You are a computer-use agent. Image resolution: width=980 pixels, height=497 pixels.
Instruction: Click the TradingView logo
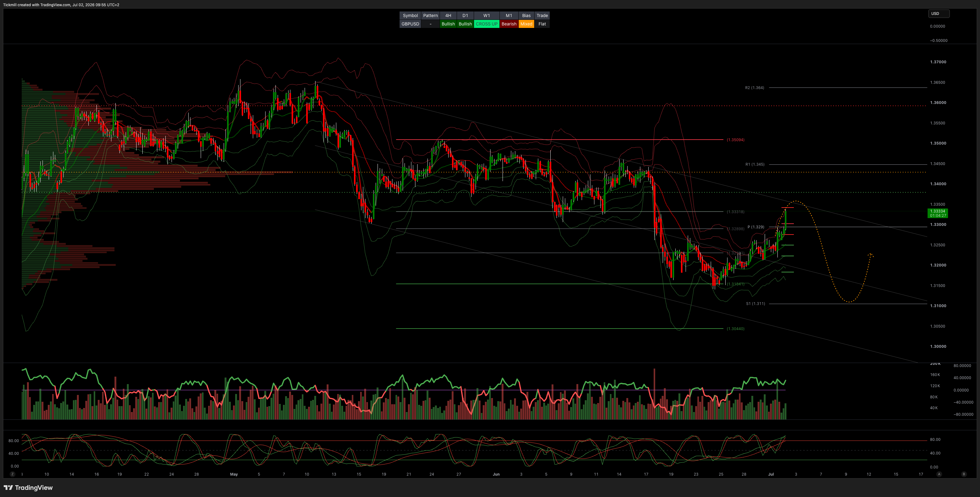pos(28,487)
